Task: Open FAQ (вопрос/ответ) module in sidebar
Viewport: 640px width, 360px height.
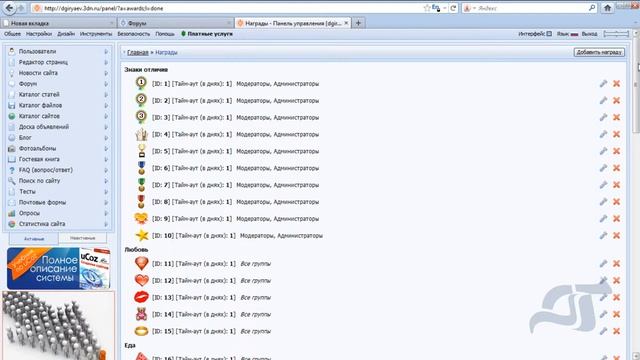Action: (x=46, y=170)
